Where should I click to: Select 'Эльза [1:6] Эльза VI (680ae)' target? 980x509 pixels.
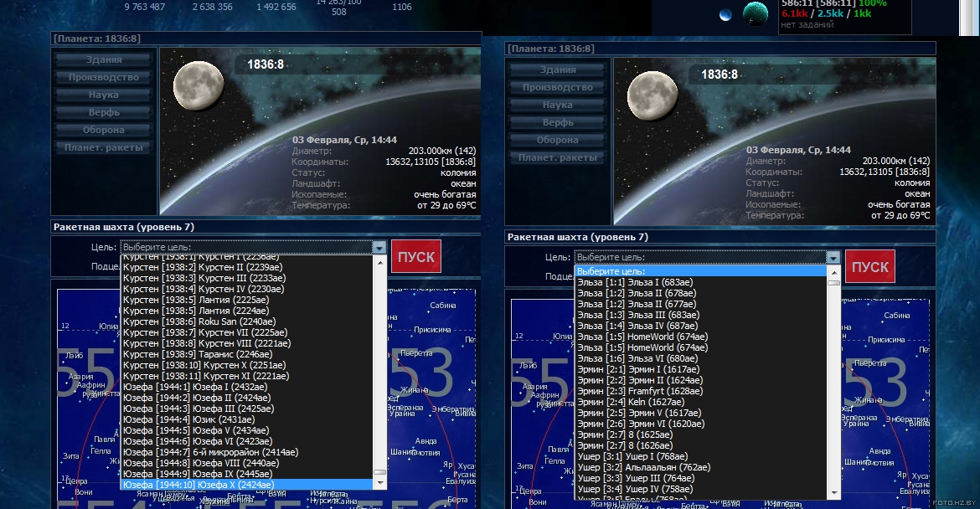[x=700, y=358]
